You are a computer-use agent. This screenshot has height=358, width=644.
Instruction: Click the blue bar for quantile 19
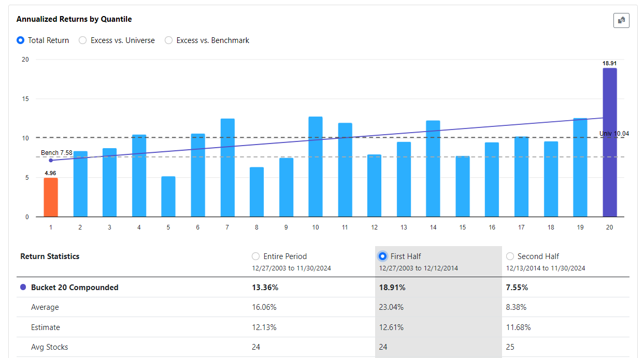tap(580, 167)
